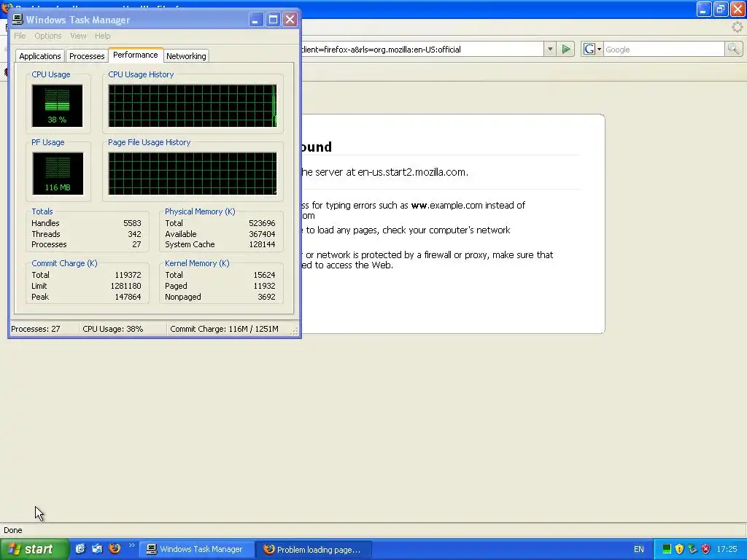This screenshot has height=560, width=747.
Task: Click the Physical Memory Total 523696
Action: (262, 223)
